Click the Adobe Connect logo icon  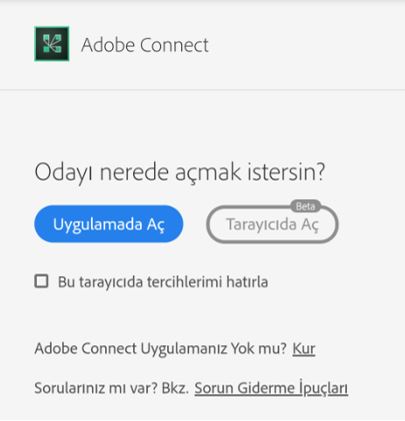52,44
